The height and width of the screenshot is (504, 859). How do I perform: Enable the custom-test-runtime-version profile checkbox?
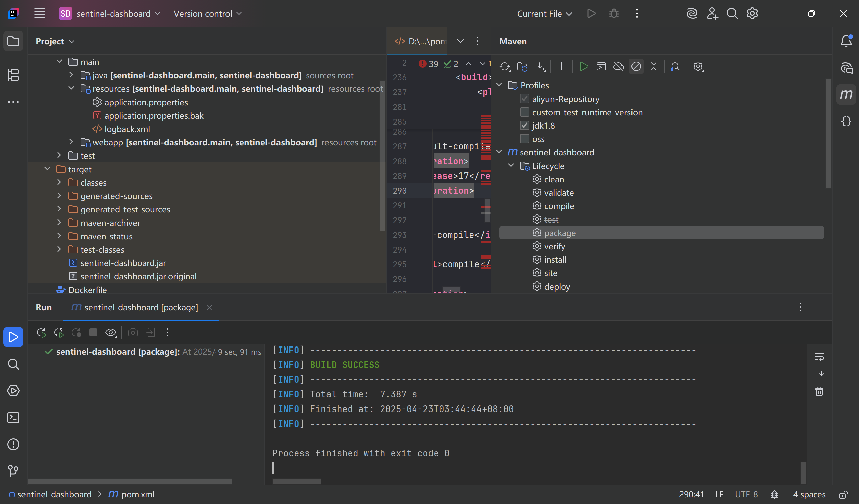(524, 112)
